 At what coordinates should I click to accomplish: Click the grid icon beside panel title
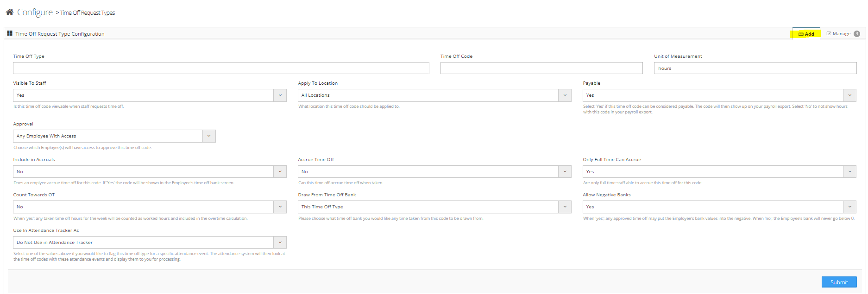point(10,33)
